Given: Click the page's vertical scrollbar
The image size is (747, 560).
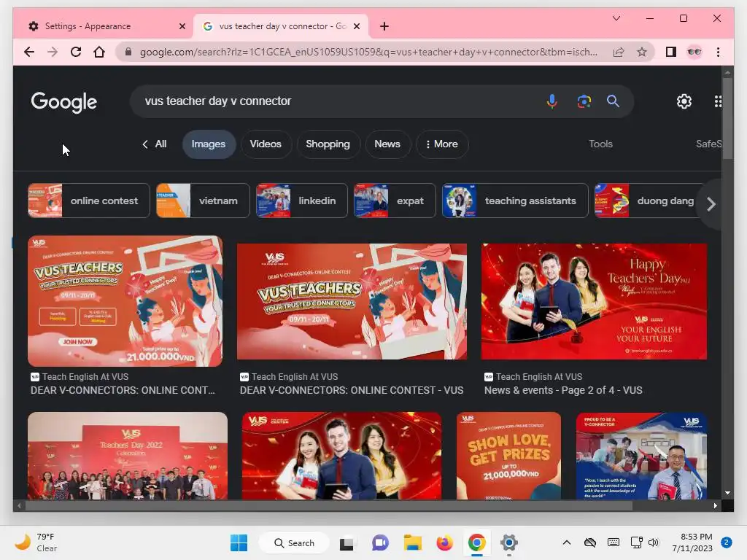Looking at the screenshot, I should coord(727,118).
